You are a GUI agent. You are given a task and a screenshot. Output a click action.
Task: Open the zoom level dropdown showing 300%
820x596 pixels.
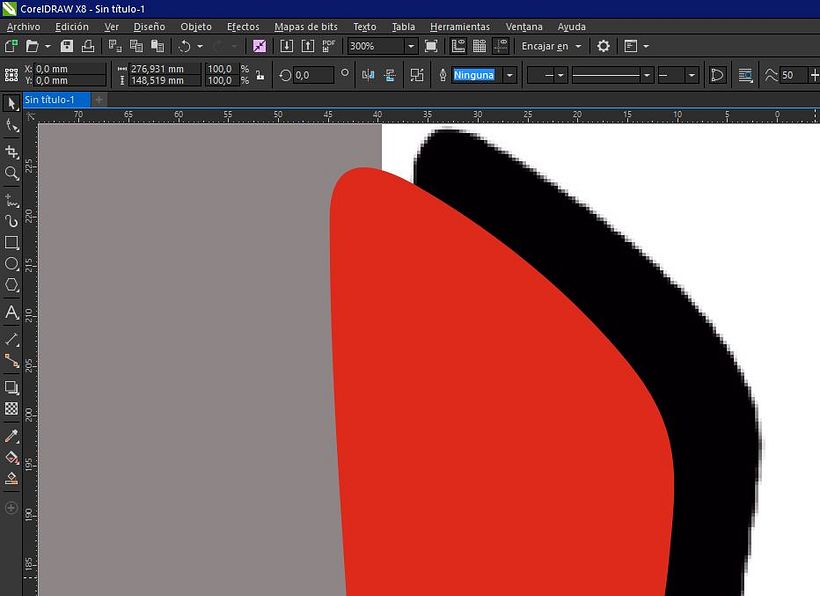(411, 46)
